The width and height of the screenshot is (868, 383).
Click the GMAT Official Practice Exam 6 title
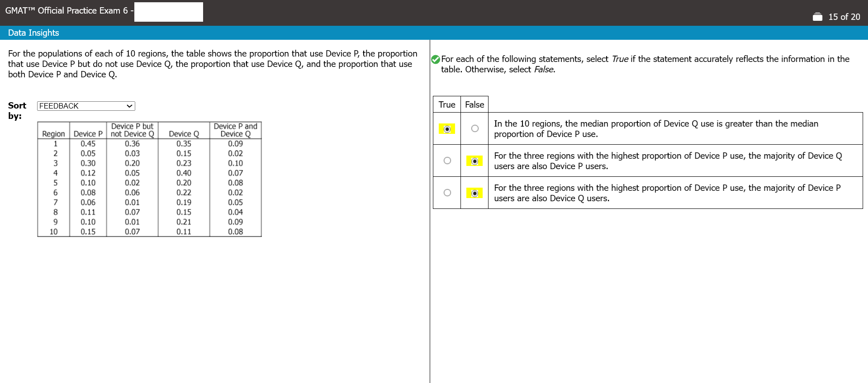pyautogui.click(x=67, y=11)
